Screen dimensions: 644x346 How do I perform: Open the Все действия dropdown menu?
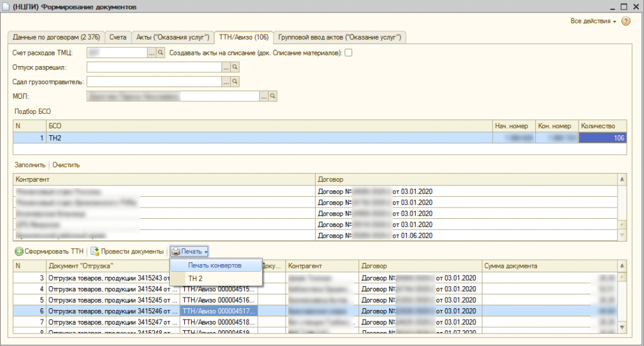pyautogui.click(x=593, y=21)
